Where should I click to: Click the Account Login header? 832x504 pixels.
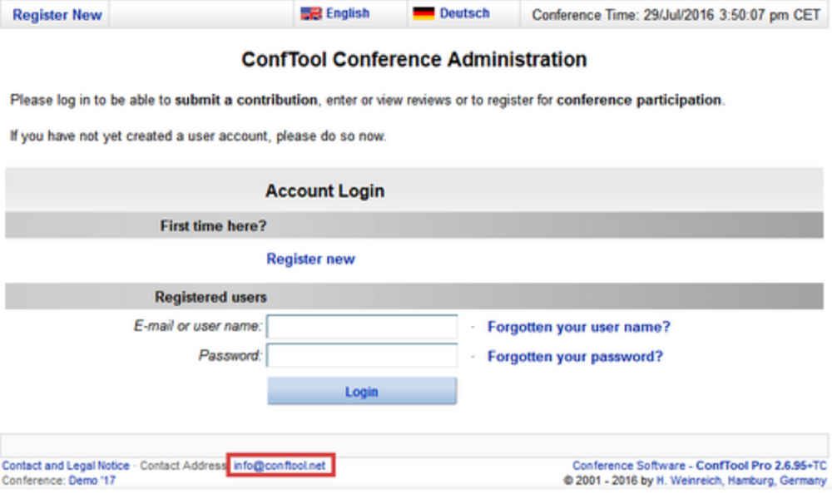tap(324, 190)
